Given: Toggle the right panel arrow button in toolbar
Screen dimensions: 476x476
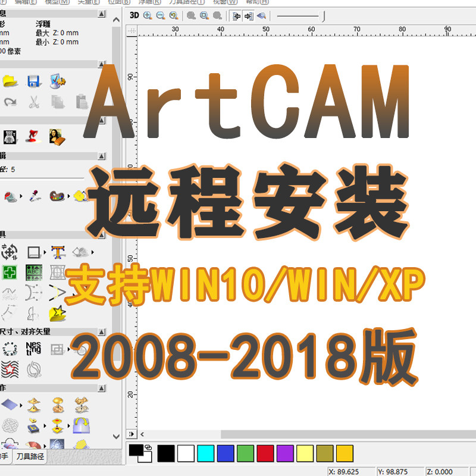Looking at the screenshot, I should (x=249, y=16).
